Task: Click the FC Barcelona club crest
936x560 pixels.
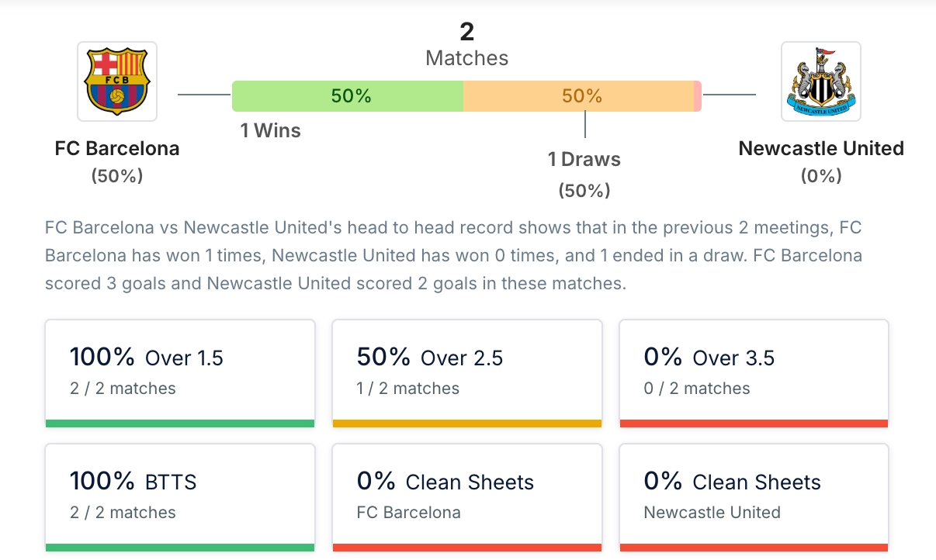Action: click(x=116, y=81)
